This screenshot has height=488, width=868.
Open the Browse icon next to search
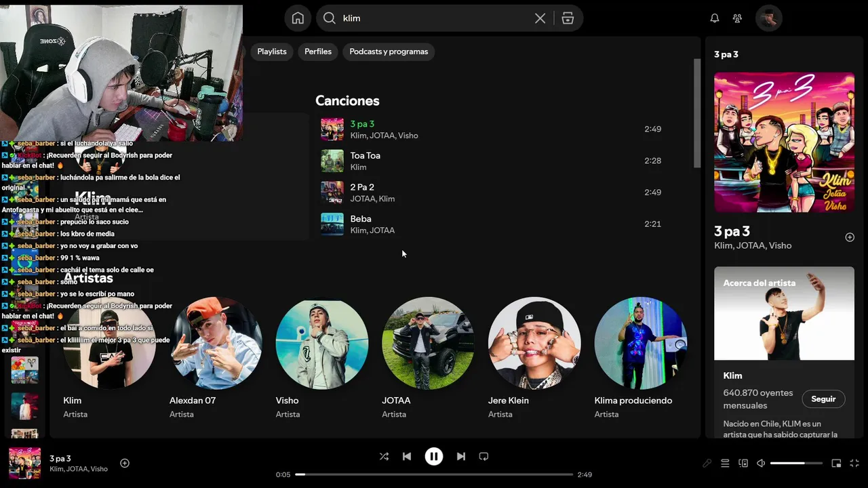tap(568, 18)
